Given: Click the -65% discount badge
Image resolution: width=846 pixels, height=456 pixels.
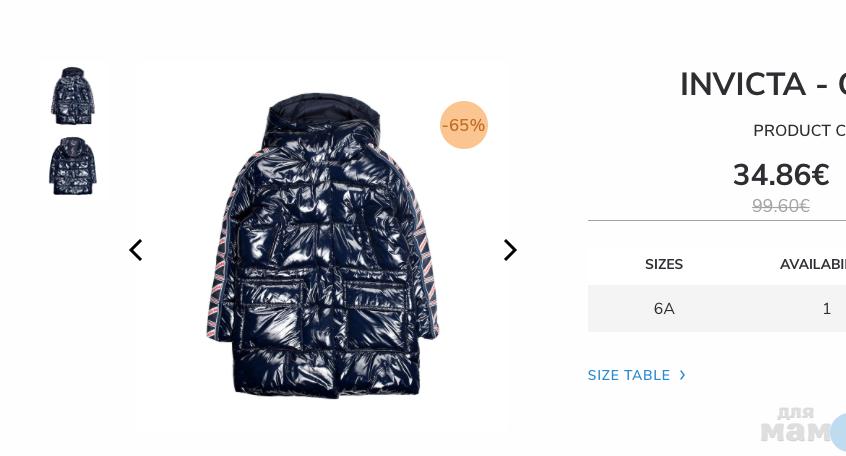Looking at the screenshot, I should coord(464,125).
